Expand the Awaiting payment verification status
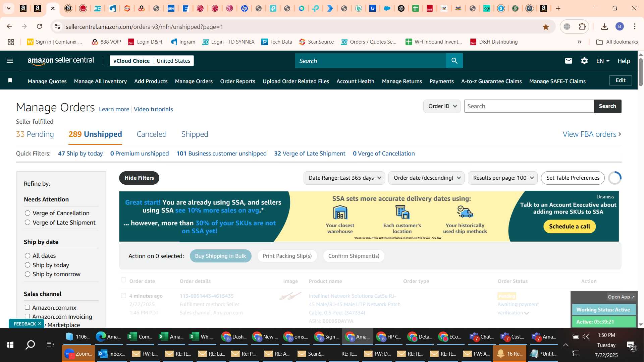The width and height of the screenshot is (644, 362). click(x=527, y=313)
